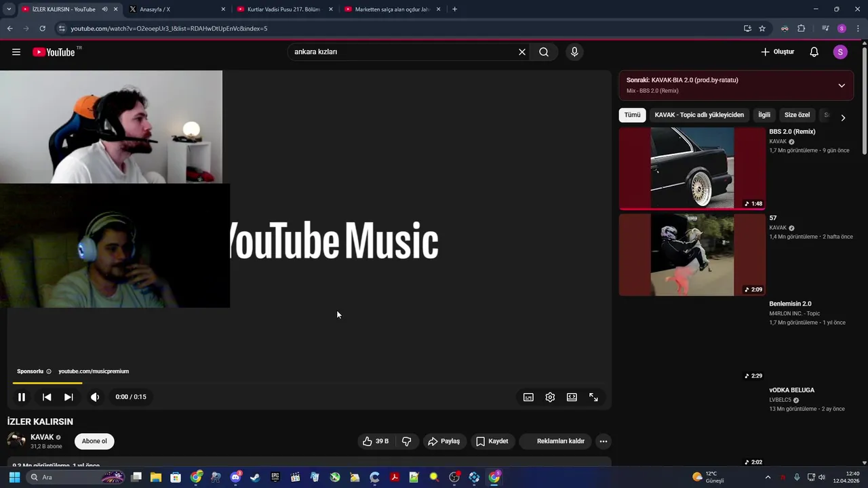
Task: Open the Oluştur create menu
Action: pyautogui.click(x=777, y=52)
